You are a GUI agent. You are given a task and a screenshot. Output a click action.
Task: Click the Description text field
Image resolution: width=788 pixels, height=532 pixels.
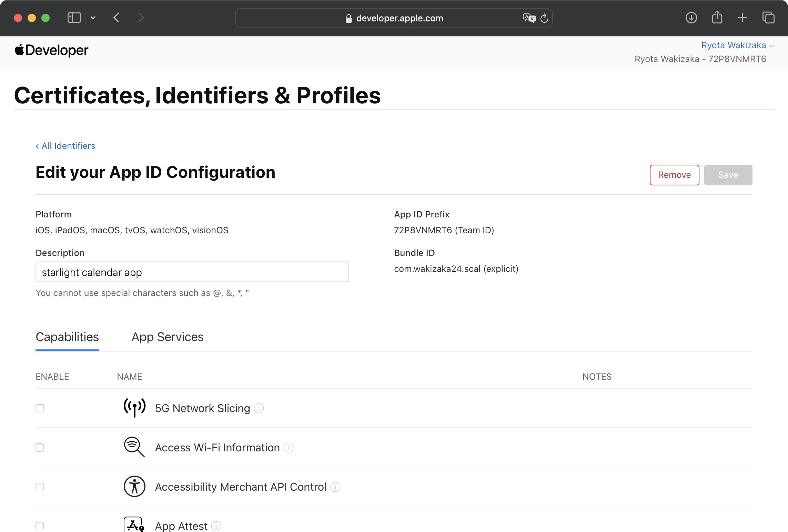tap(192, 272)
